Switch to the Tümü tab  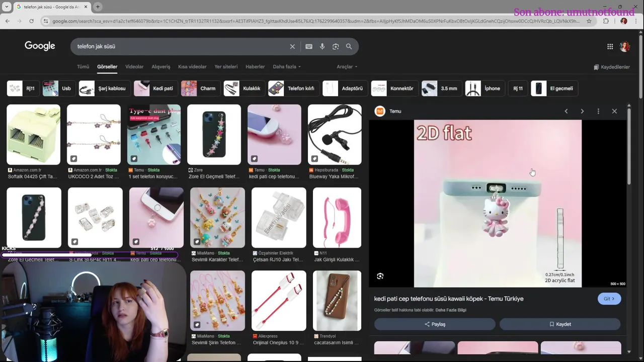83,67
